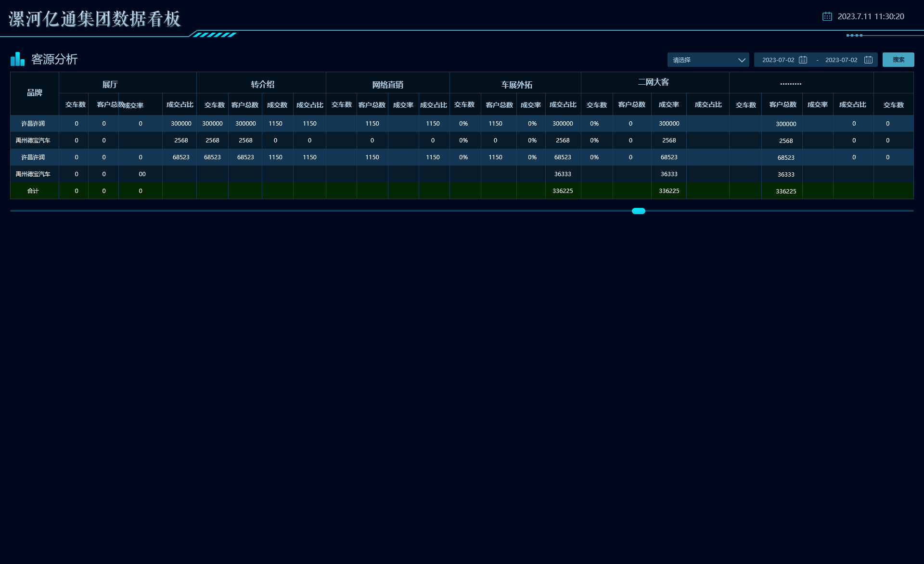Click 300000 in the 转介绍 客户总数 column
The height and width of the screenshot is (564, 924).
coord(245,124)
